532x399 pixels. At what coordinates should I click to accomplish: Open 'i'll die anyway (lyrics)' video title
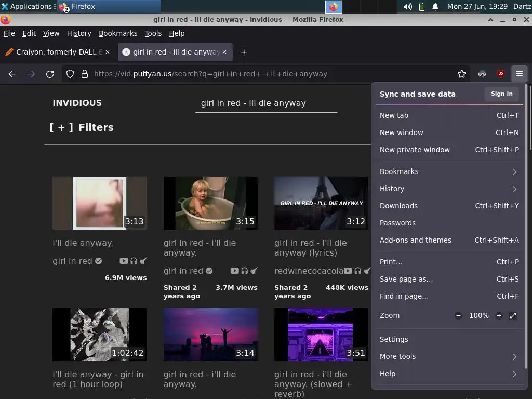pyautogui.click(x=311, y=248)
